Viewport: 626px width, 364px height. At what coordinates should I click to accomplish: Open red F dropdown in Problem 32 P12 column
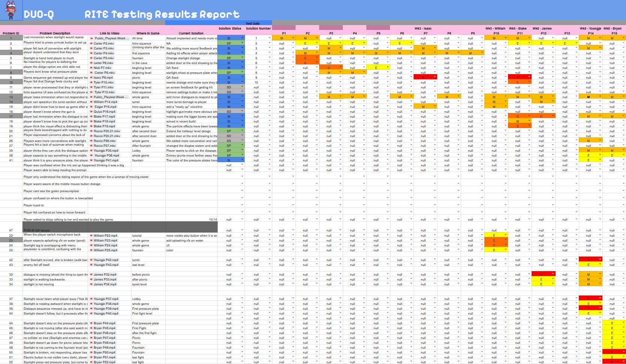pyautogui.click(x=553, y=274)
